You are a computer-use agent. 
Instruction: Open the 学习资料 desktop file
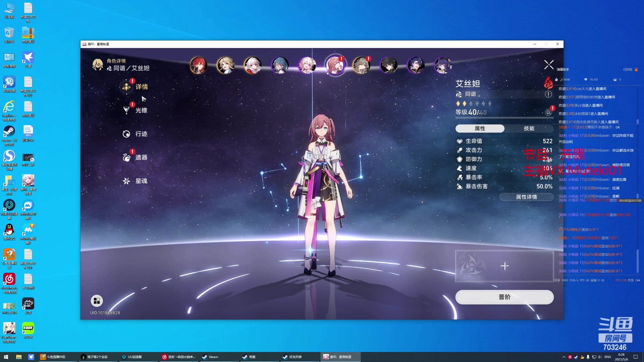point(28,281)
